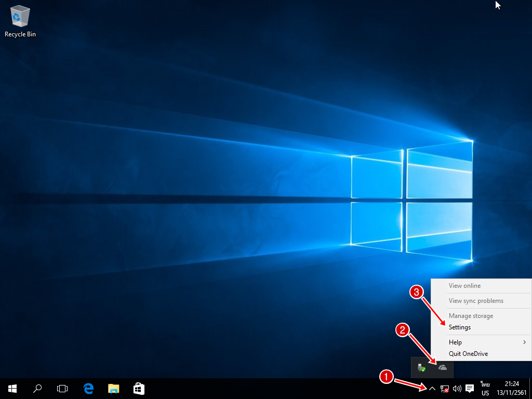Screen dimensions: 532x399
Task: Launch Microsoft Edge from the taskbar
Action: (x=88, y=389)
